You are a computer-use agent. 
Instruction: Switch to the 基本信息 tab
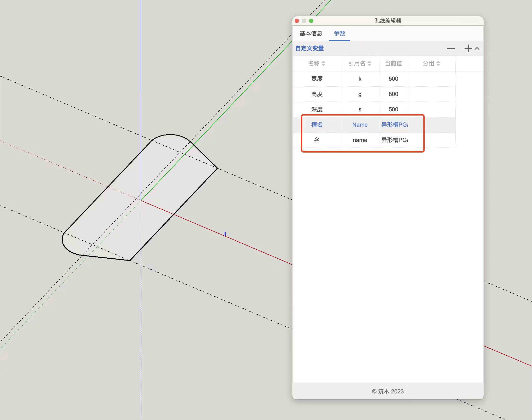[x=311, y=34]
